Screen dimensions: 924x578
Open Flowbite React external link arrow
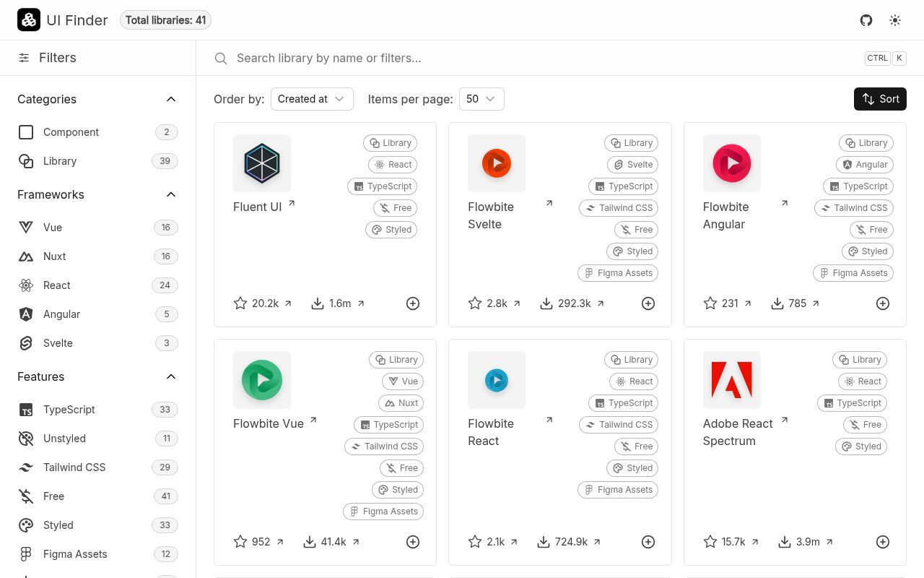549,420
